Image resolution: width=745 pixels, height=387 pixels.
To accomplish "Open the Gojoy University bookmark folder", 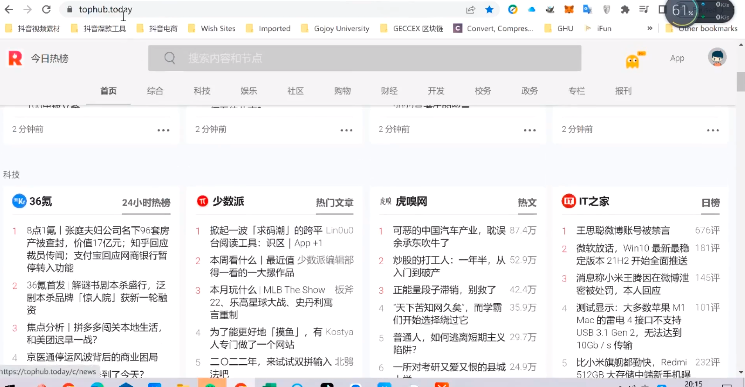I will tap(335, 28).
